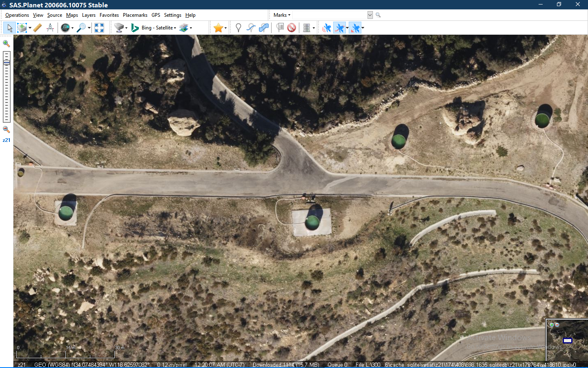Select the rectangular selection tool
Viewport: 588px width, 368px height.
click(x=21, y=27)
